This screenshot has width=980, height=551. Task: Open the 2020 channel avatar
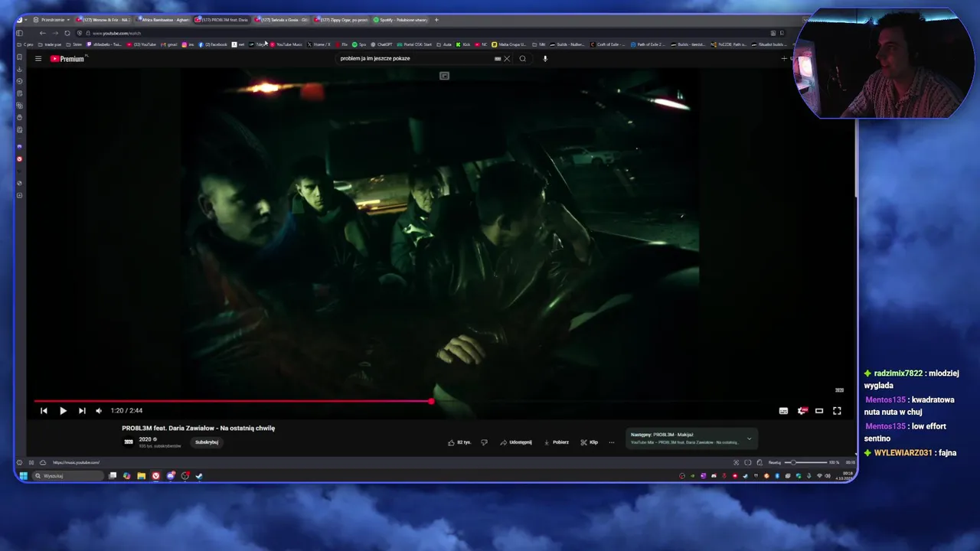coord(129,442)
